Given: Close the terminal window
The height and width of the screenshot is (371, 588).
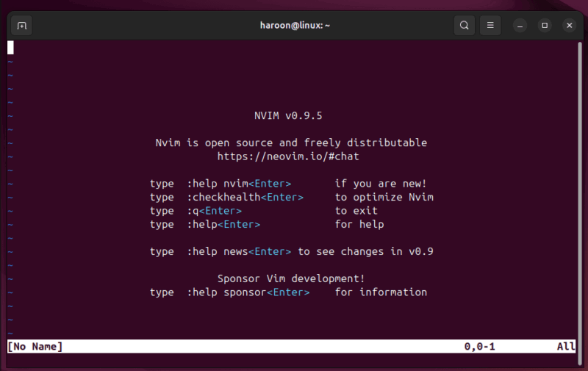Looking at the screenshot, I should click(569, 26).
